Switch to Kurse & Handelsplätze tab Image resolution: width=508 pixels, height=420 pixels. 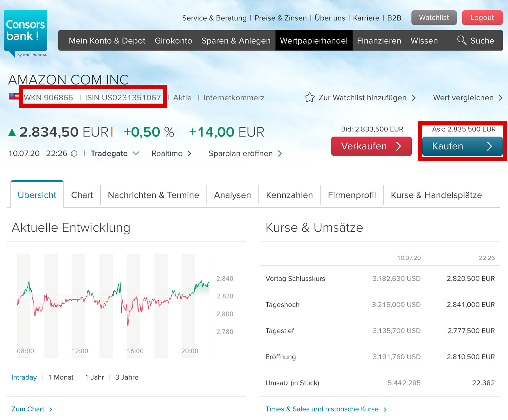[x=436, y=195]
